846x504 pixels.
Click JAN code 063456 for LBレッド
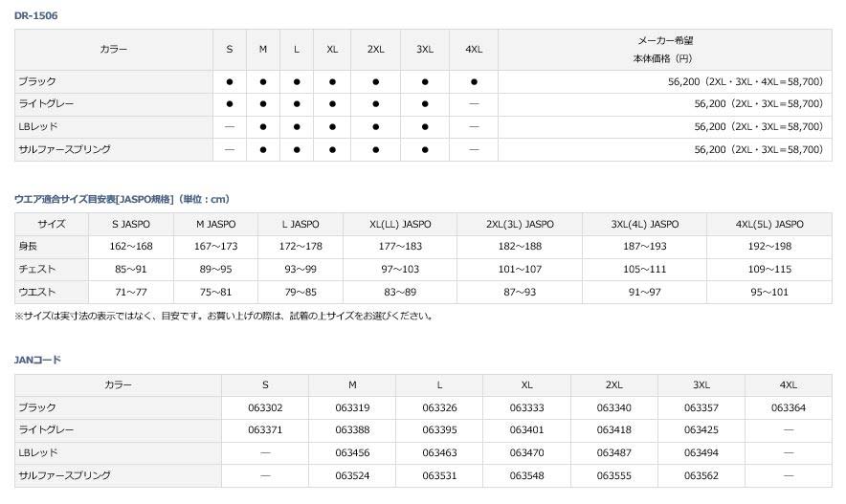352,452
